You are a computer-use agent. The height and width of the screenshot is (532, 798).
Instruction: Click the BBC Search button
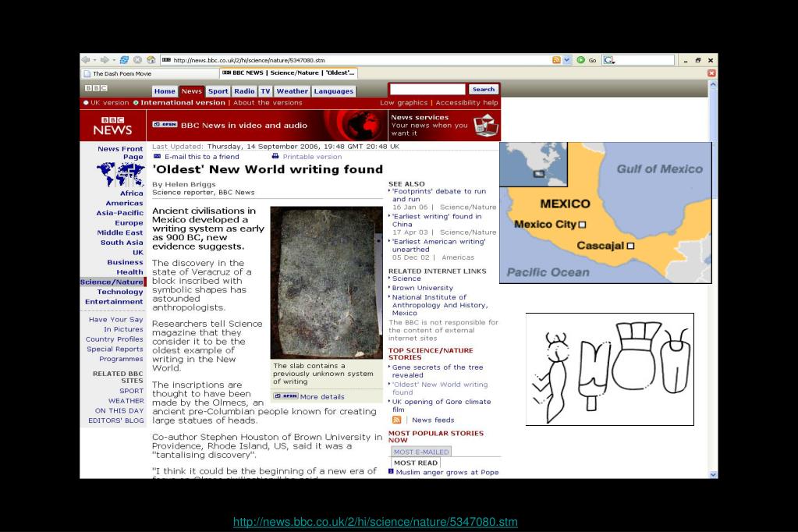(484, 89)
